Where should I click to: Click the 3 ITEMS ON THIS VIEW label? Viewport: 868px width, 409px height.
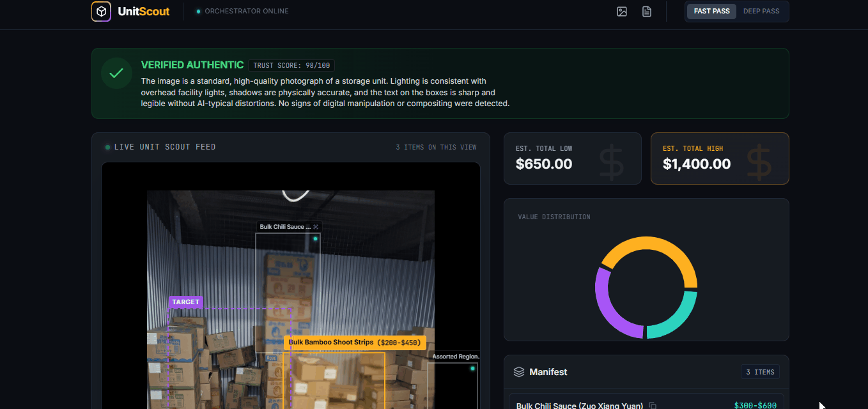[436, 147]
